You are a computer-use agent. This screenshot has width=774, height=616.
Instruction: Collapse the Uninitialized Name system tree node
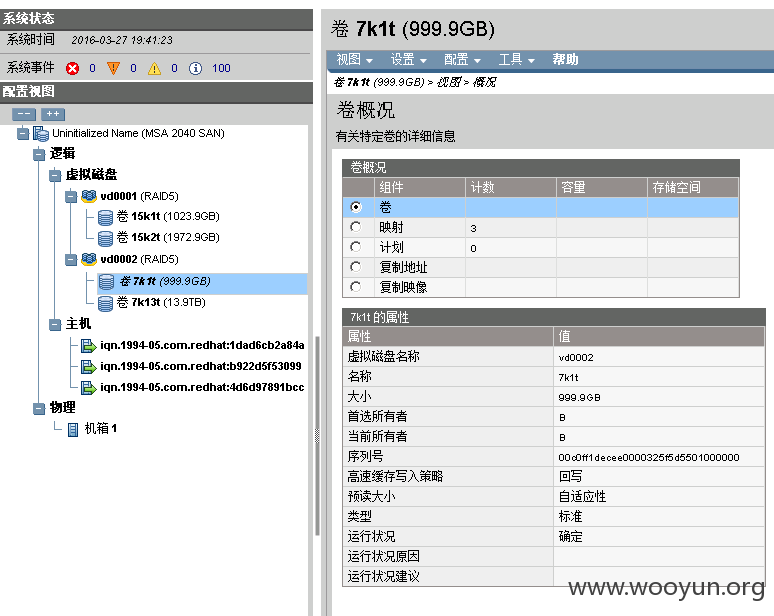point(23,133)
